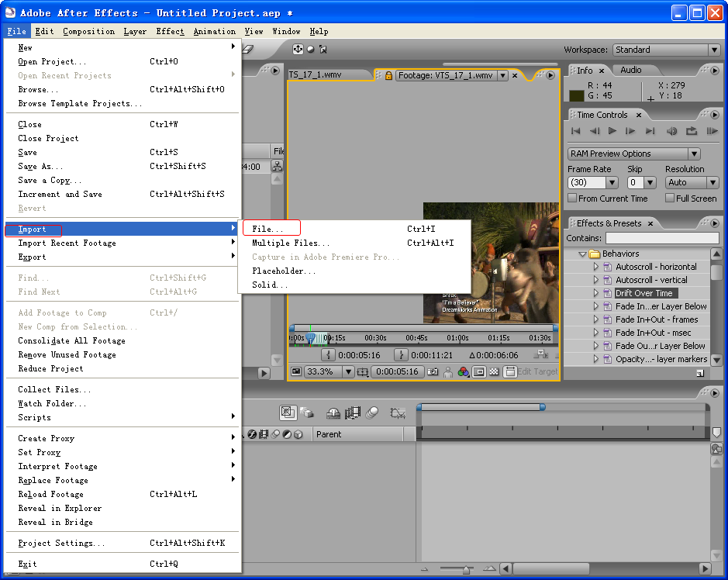This screenshot has height=580, width=728.
Task: Step forward one frame in Time Controls
Action: 630,131
